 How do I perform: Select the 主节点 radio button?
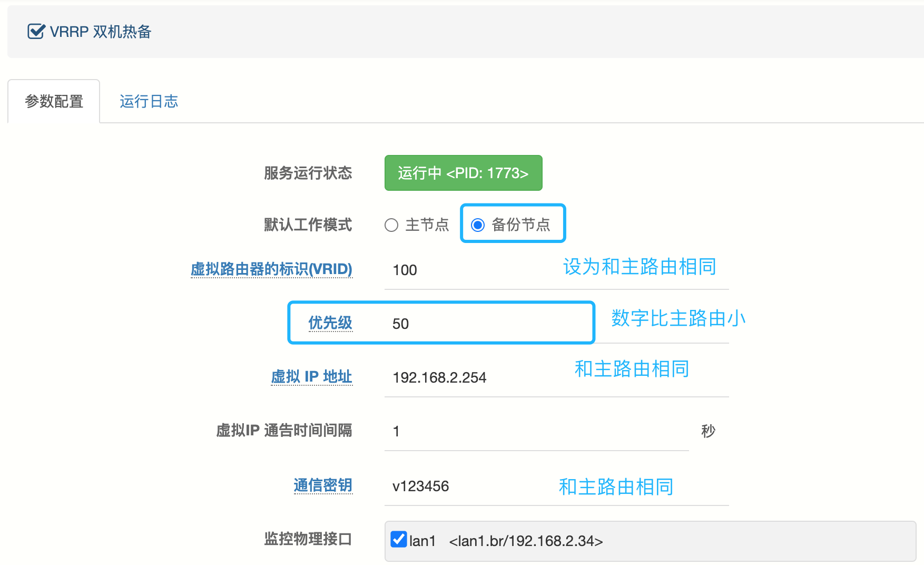pos(391,226)
